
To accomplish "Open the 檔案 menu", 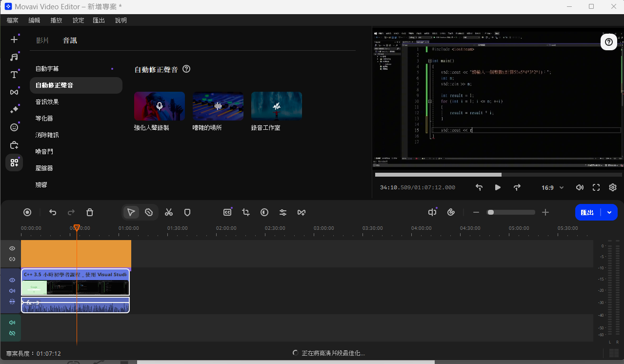I will click(x=13, y=20).
